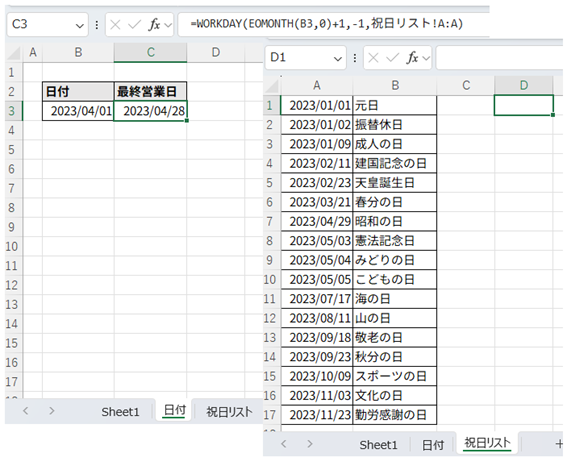Viewport: 567px width, 470px height.
Task: Select cell 2023/01/01 in holiday list
Action: pyautogui.click(x=317, y=105)
